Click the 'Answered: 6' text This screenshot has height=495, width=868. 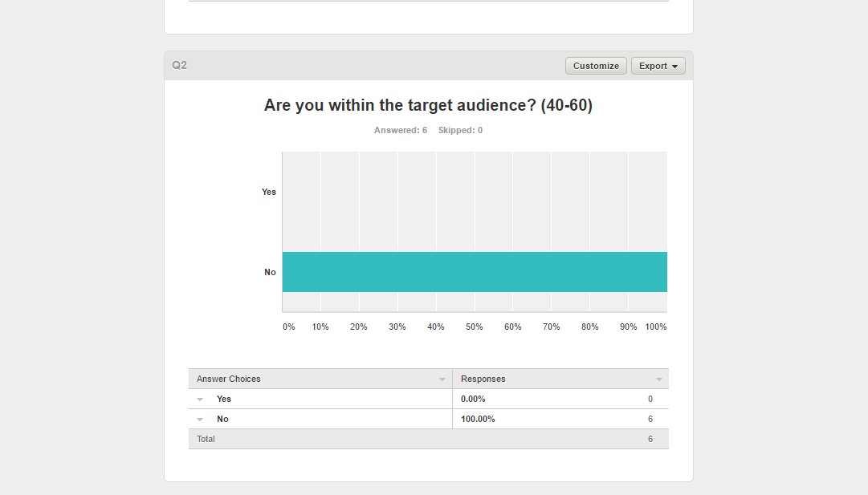click(400, 130)
